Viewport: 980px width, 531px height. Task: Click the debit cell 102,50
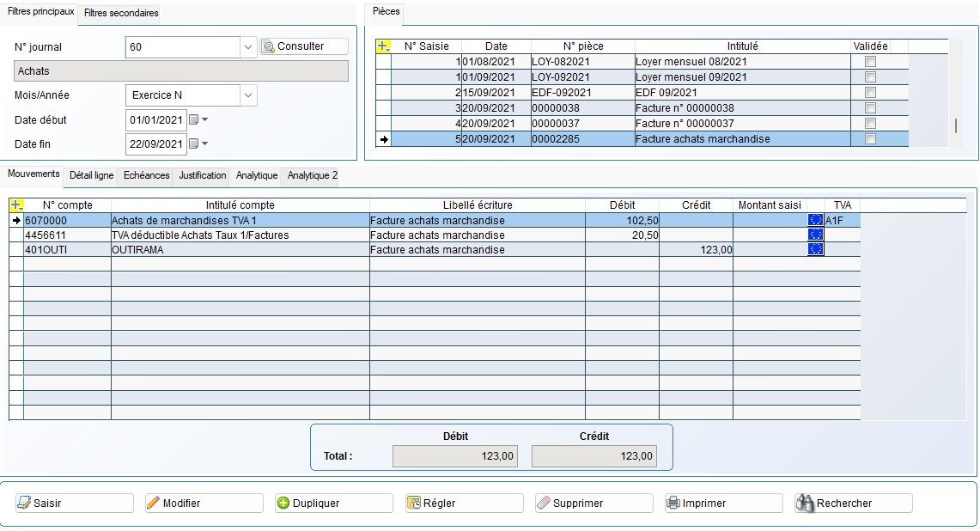(x=622, y=220)
